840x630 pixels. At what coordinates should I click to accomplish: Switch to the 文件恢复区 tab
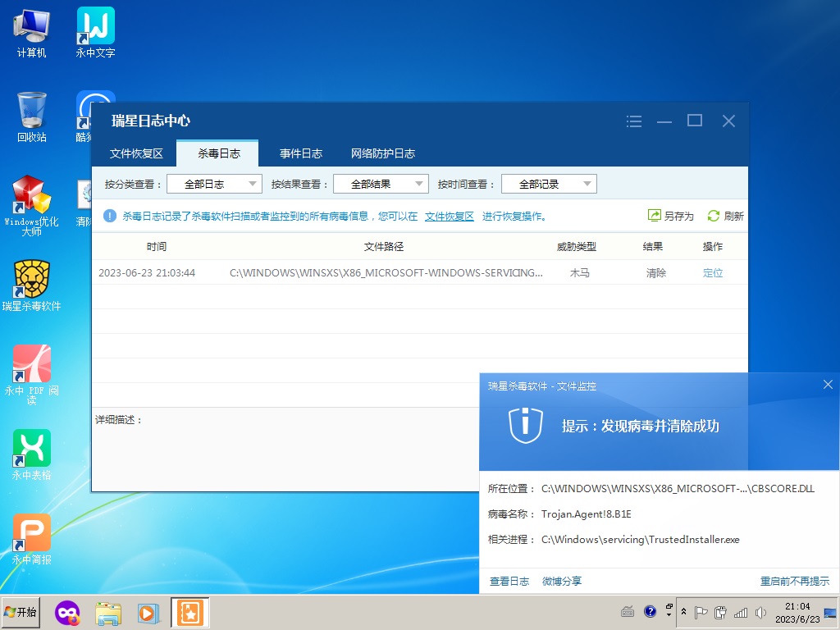coord(136,153)
